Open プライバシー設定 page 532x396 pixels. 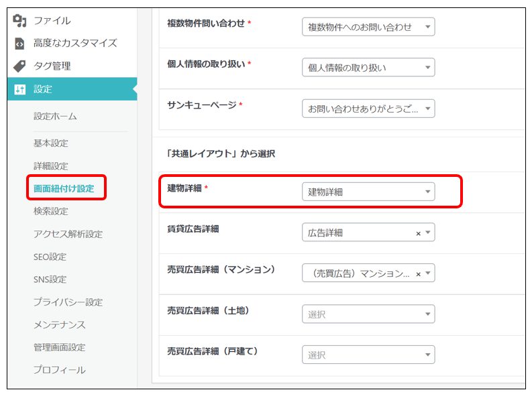pos(68,302)
